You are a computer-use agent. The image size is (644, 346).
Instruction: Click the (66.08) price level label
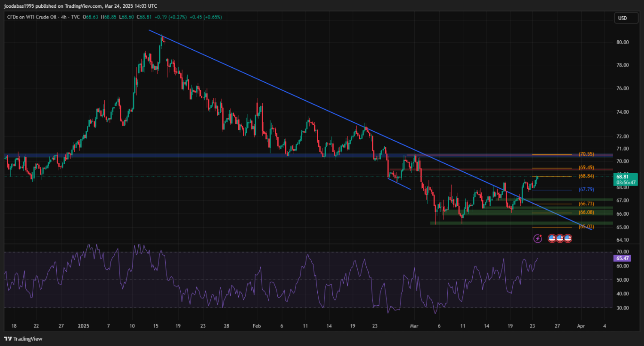click(586, 213)
